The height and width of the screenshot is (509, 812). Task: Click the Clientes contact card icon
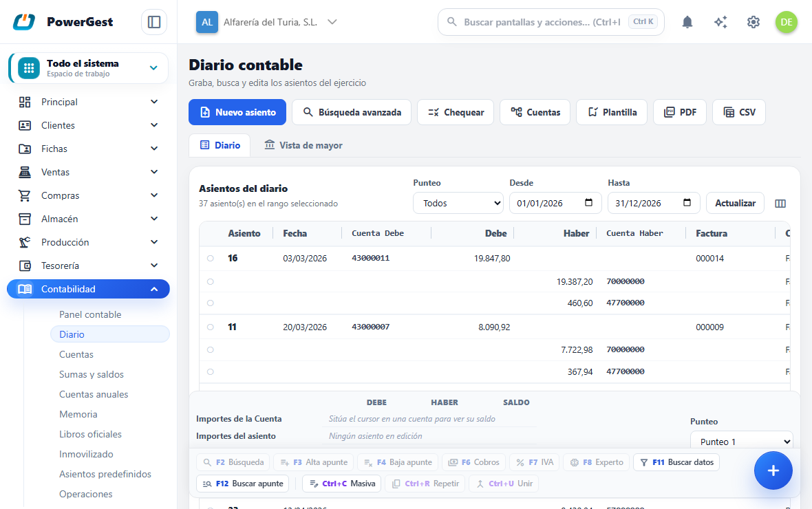point(25,125)
